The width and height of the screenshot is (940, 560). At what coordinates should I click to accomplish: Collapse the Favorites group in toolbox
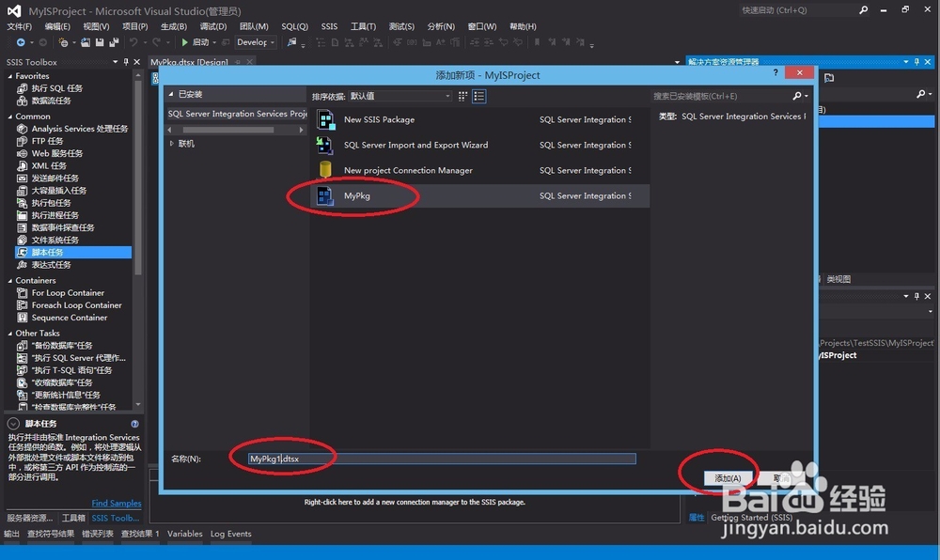10,77
